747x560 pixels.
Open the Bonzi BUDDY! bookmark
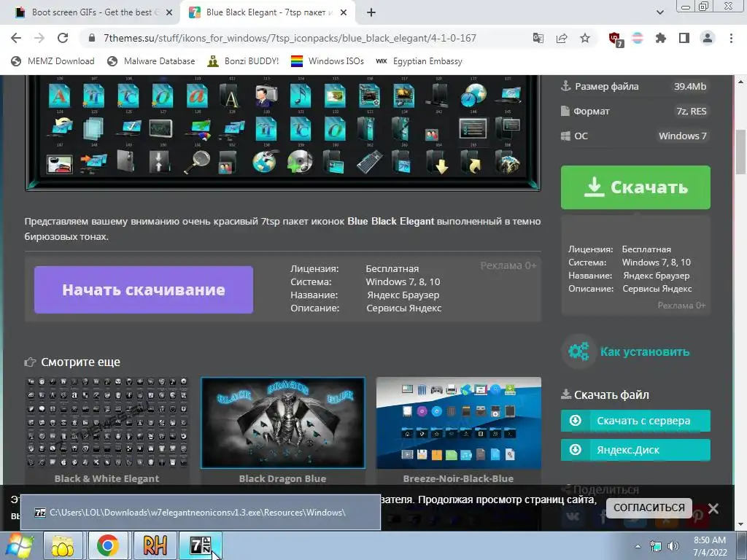[243, 61]
